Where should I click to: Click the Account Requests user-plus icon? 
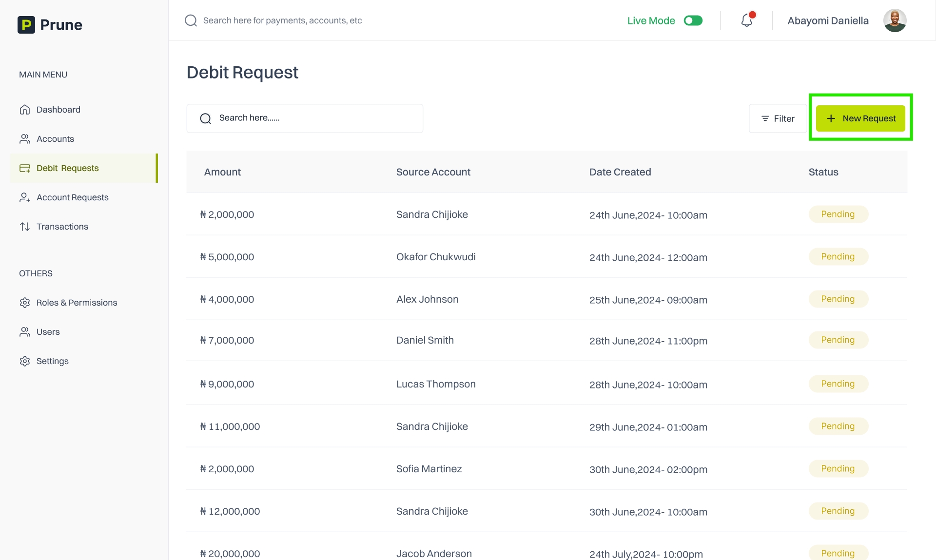click(x=25, y=197)
